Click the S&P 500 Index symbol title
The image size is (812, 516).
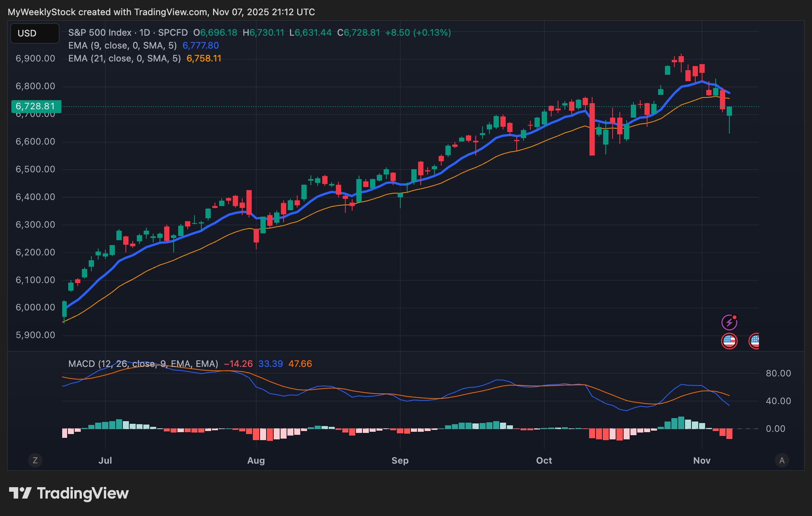[100, 33]
